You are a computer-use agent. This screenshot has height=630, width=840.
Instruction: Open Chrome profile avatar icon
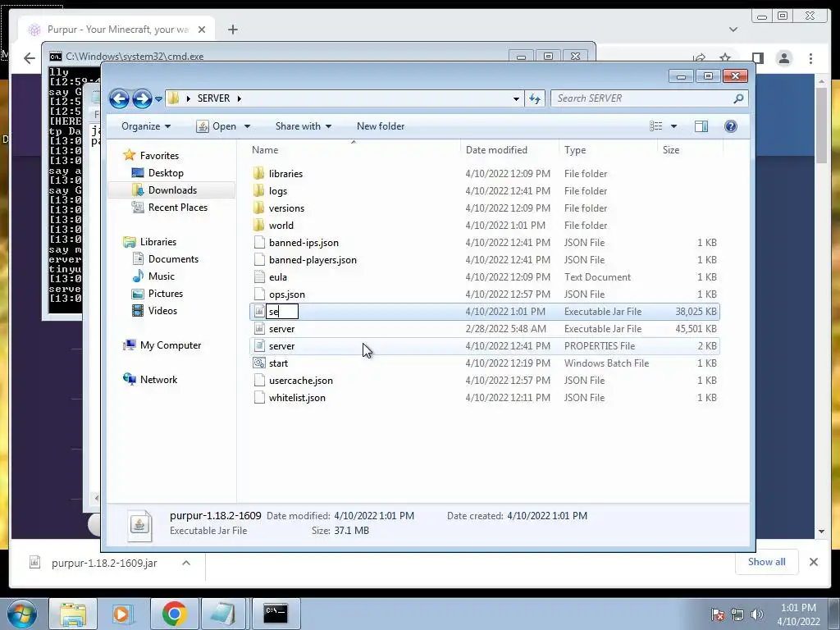coord(783,58)
